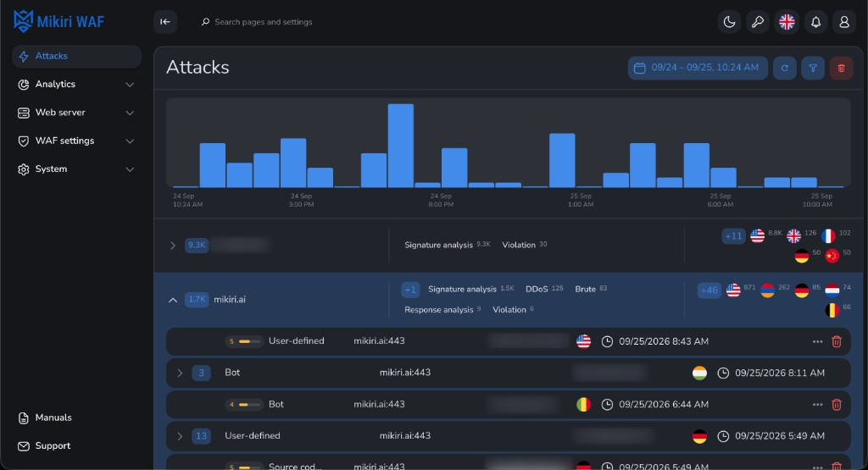Viewport: 868px width, 470px height.
Task: Click the French flag with 102 count
Action: click(829, 236)
